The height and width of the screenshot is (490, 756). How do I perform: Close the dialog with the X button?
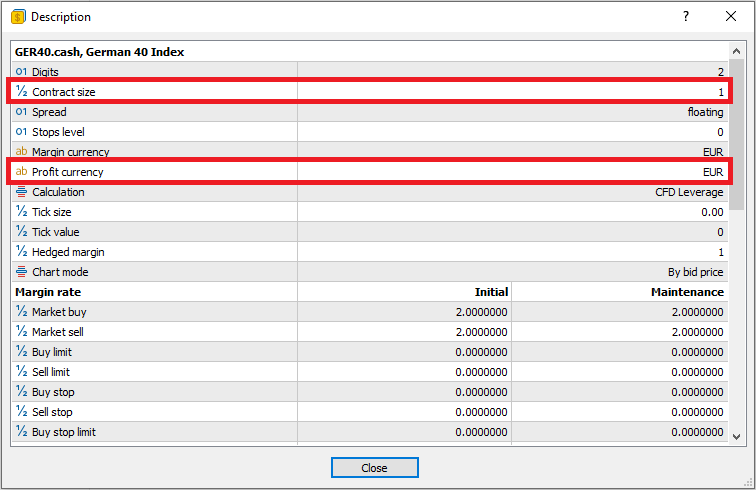731,17
